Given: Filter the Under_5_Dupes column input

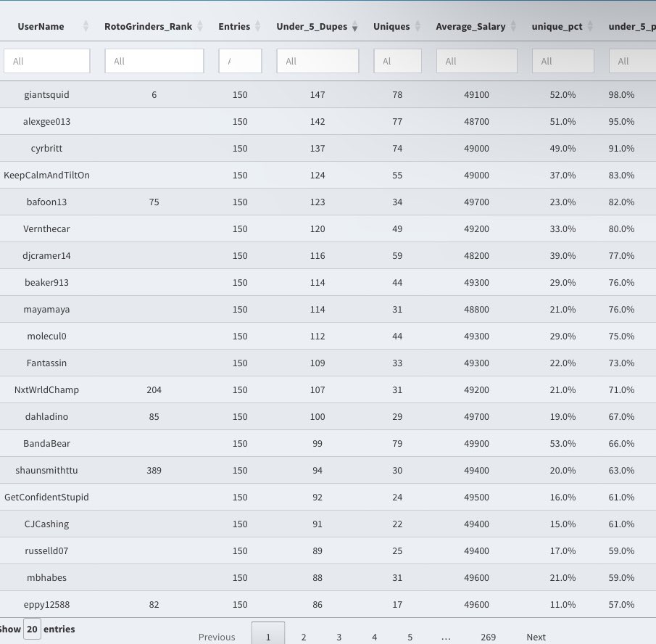Looking at the screenshot, I should click(x=317, y=61).
